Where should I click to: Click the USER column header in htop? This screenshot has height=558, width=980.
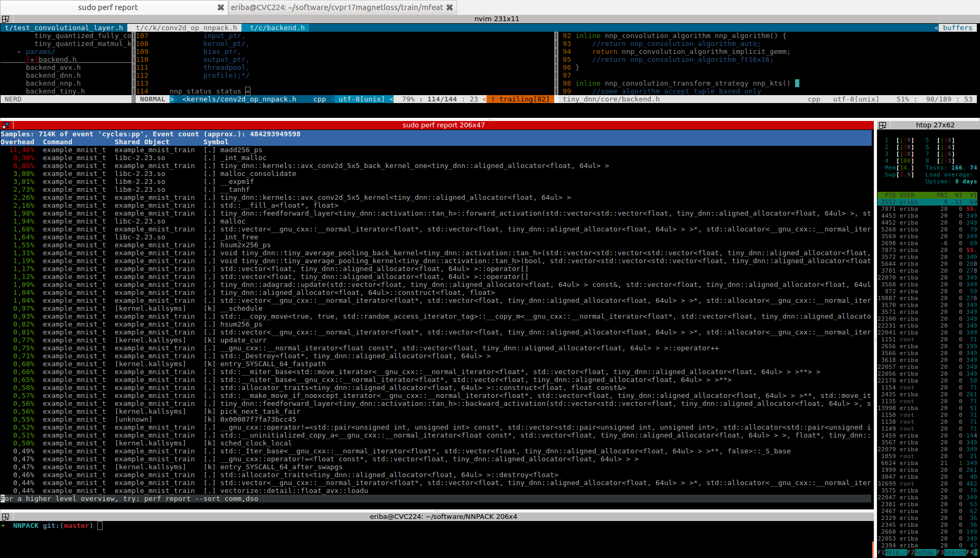[907, 196]
